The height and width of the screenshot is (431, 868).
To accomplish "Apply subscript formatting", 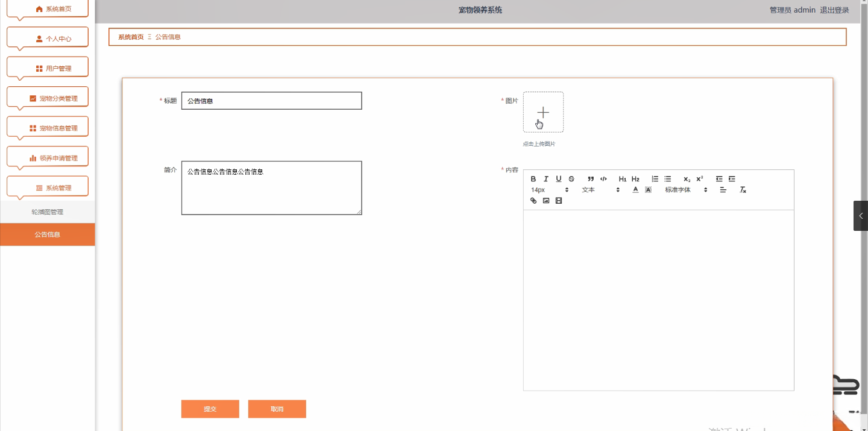I will (x=687, y=179).
